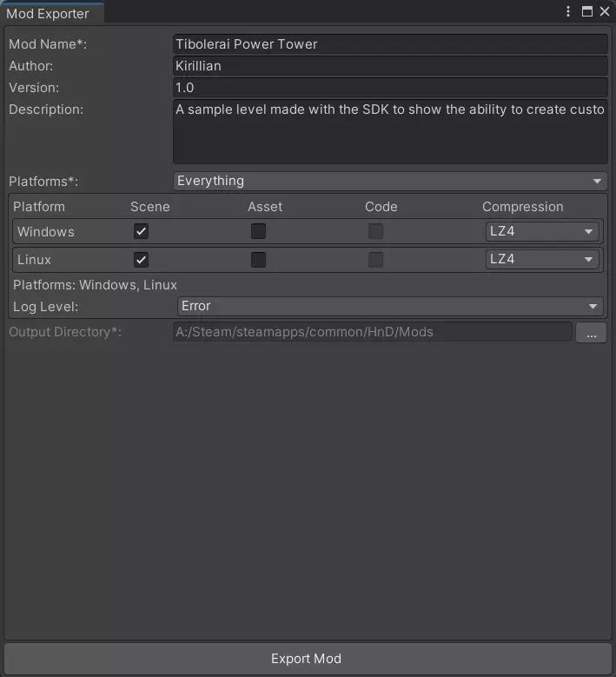
Task: Enable Asset export for Linux
Action: 258,259
